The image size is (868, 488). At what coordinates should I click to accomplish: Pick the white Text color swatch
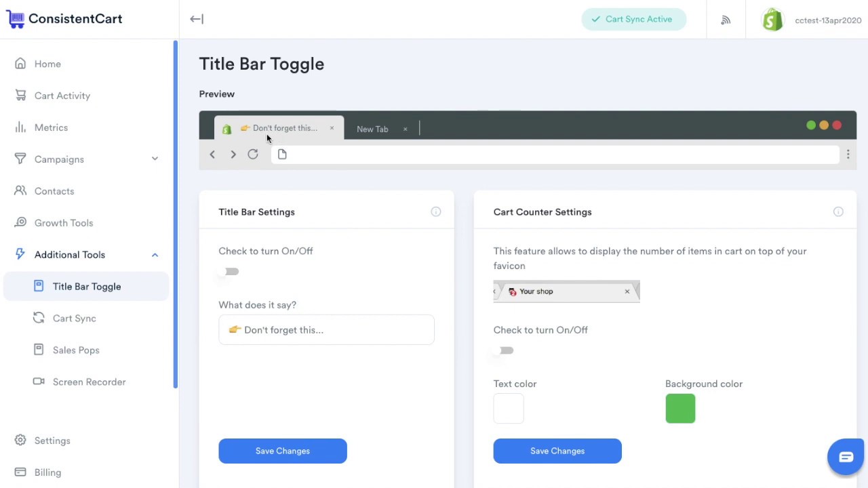[509, 409]
